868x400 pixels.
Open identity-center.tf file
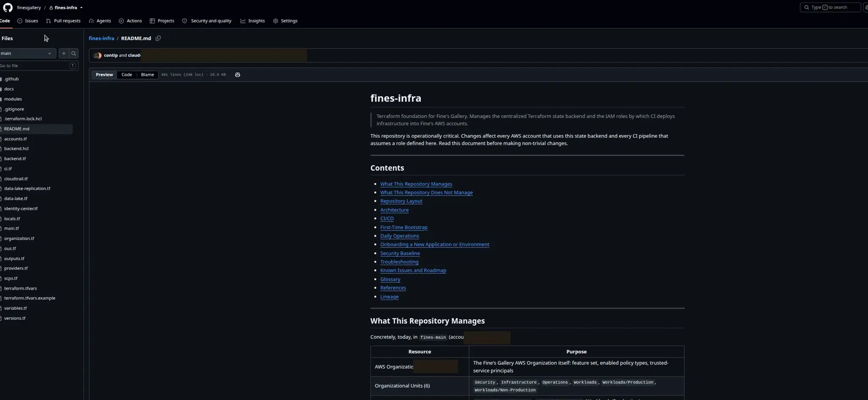tap(21, 208)
